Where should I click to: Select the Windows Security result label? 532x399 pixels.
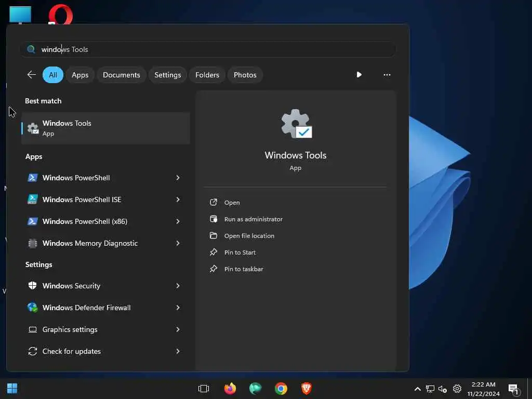click(71, 286)
